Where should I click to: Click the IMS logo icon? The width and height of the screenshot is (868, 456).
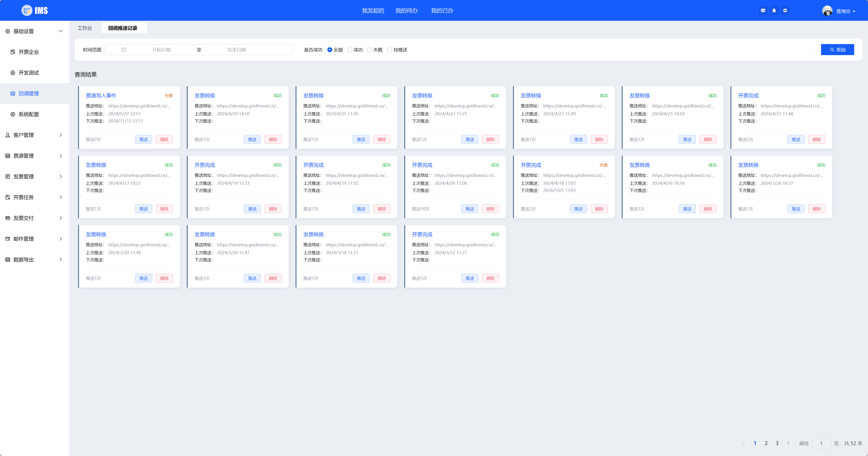[27, 10]
